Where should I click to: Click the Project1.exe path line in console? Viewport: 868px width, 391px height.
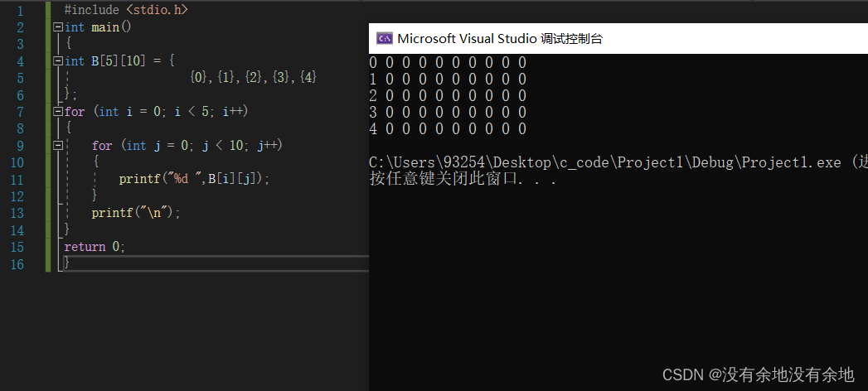pyautogui.click(x=618, y=162)
